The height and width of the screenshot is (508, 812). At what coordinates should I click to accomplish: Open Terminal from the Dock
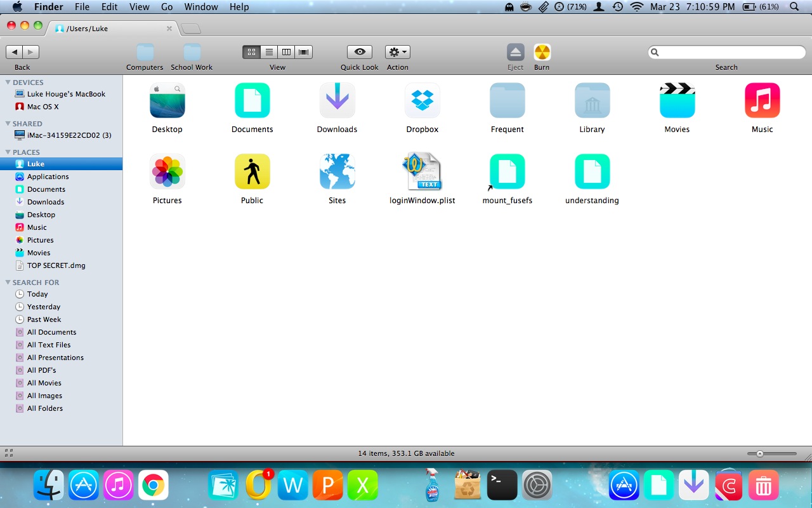coord(502,485)
